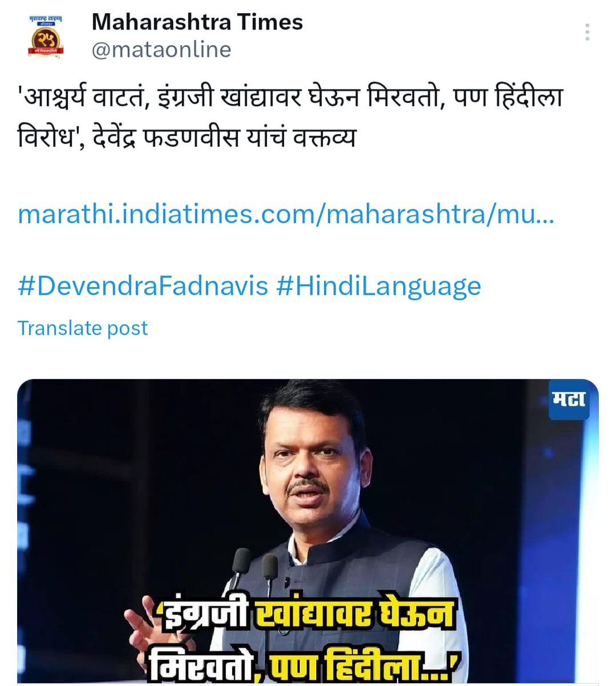The width and height of the screenshot is (616, 686).
Task: Open the Maharashtra Times profile avatar
Action: point(46,37)
